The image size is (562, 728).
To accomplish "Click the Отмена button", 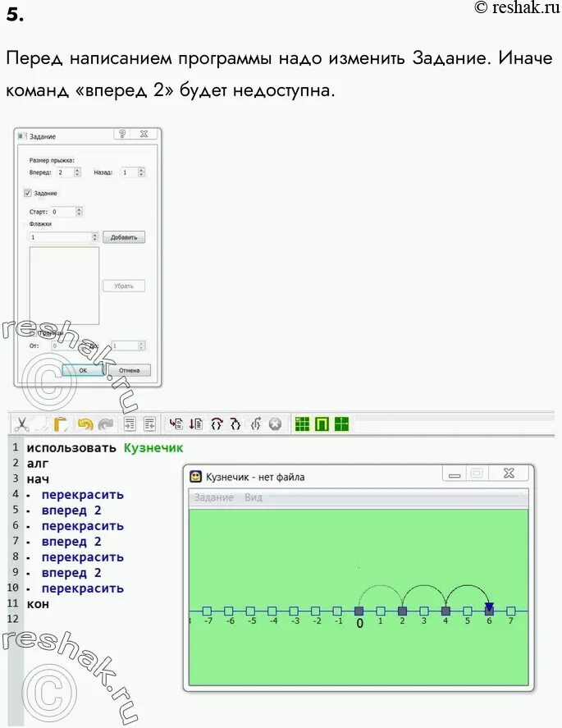I will click(129, 370).
